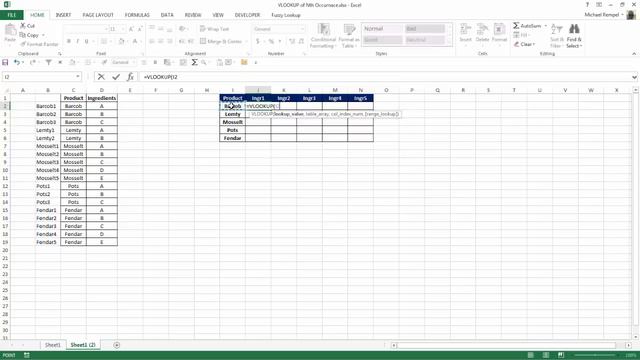The height and width of the screenshot is (360, 640).
Task: Click the Undo arrow icon
Action: coord(16,62)
